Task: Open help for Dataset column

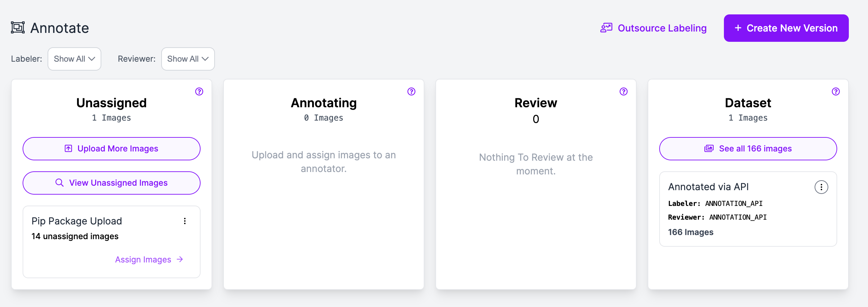Action: [836, 91]
